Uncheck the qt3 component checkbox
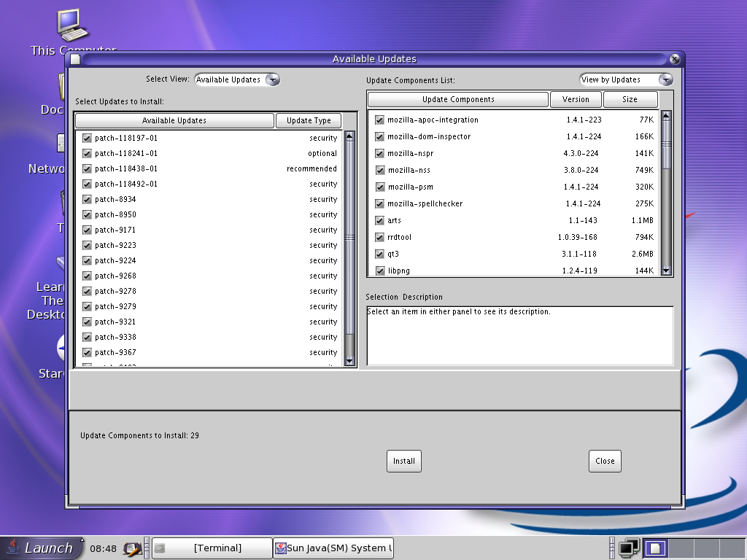The width and height of the screenshot is (747, 560). [379, 254]
